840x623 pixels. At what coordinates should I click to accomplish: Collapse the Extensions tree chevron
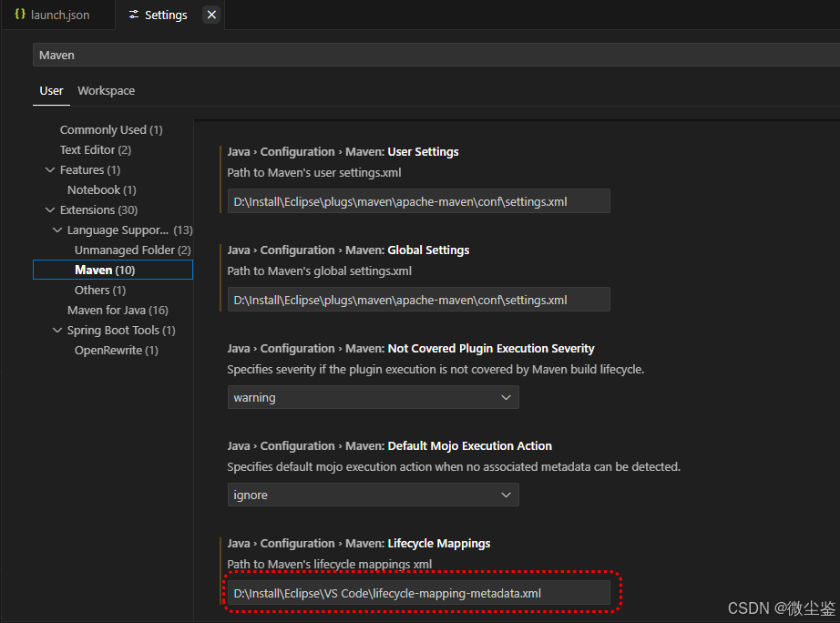point(50,210)
